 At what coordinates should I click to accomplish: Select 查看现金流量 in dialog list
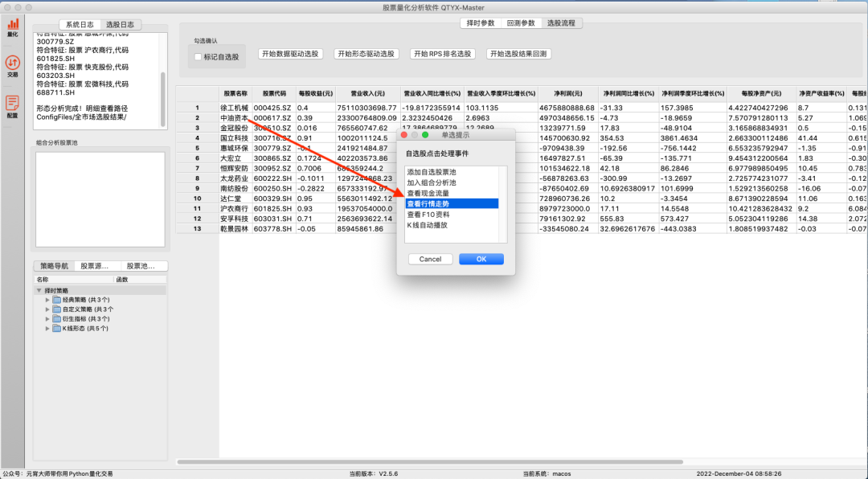pyautogui.click(x=452, y=193)
